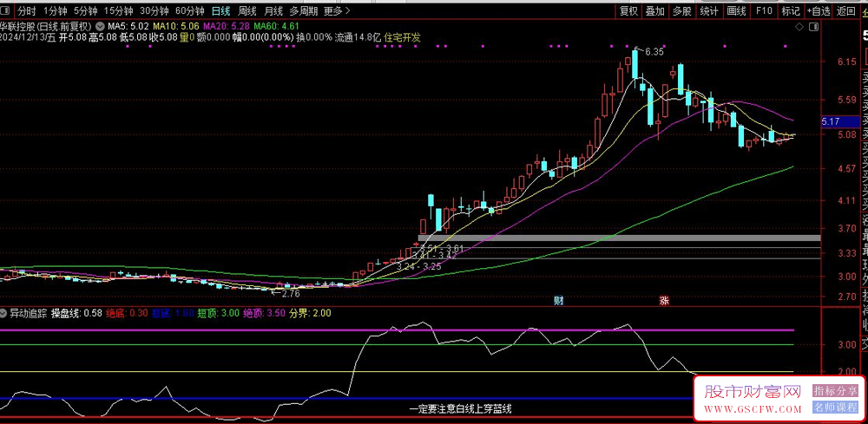
Task: Click the 复权 adjustment button
Action: (628, 10)
